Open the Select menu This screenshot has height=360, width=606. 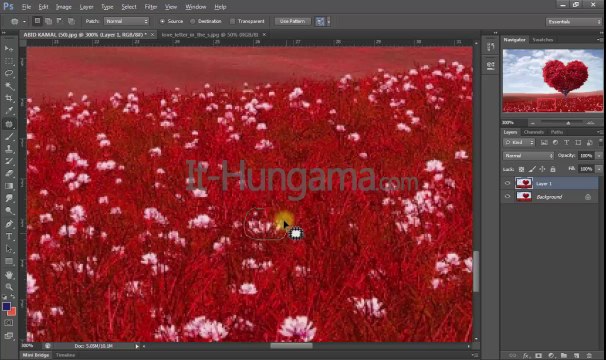129,7
